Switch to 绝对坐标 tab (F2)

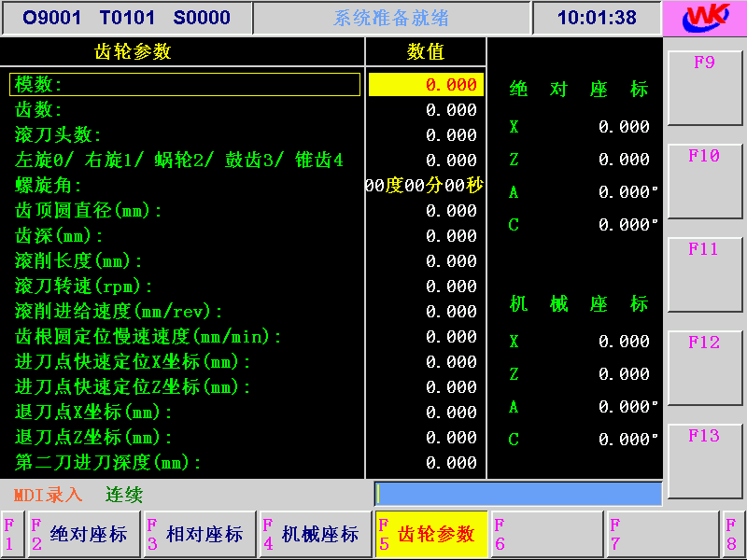[x=85, y=534]
